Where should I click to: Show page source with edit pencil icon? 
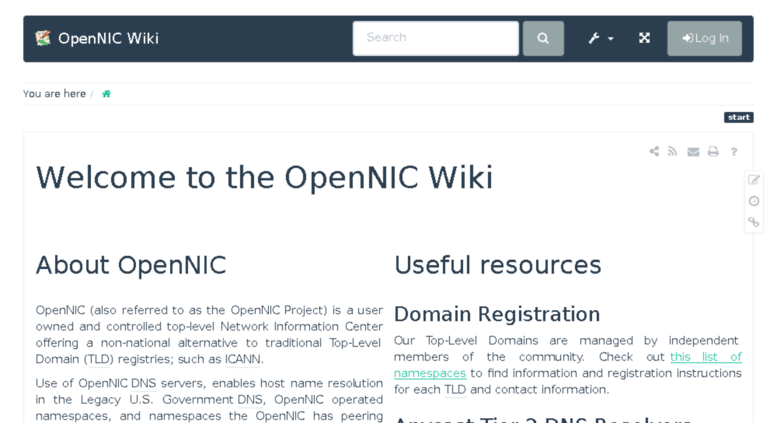[x=754, y=180]
